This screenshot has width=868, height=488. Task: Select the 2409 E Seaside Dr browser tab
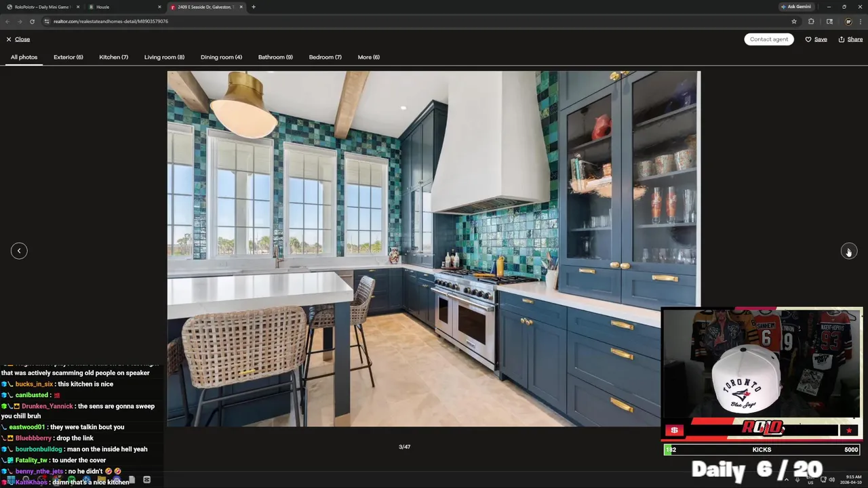coord(207,7)
